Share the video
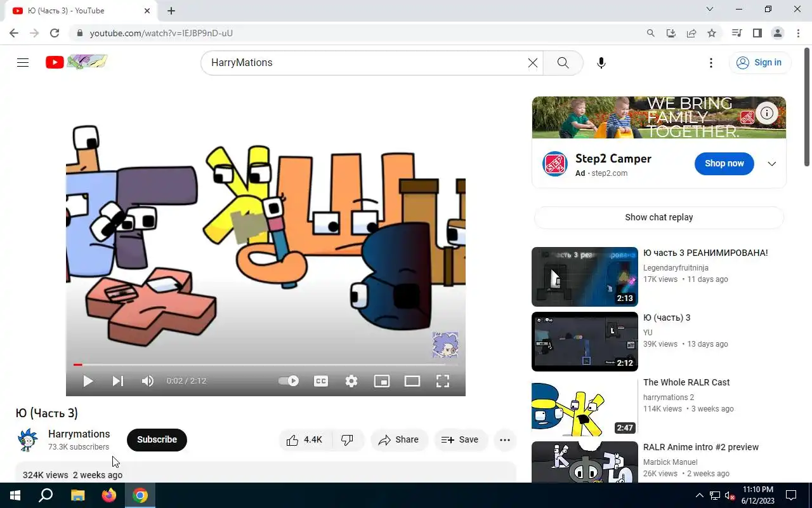812x508 pixels. point(399,439)
